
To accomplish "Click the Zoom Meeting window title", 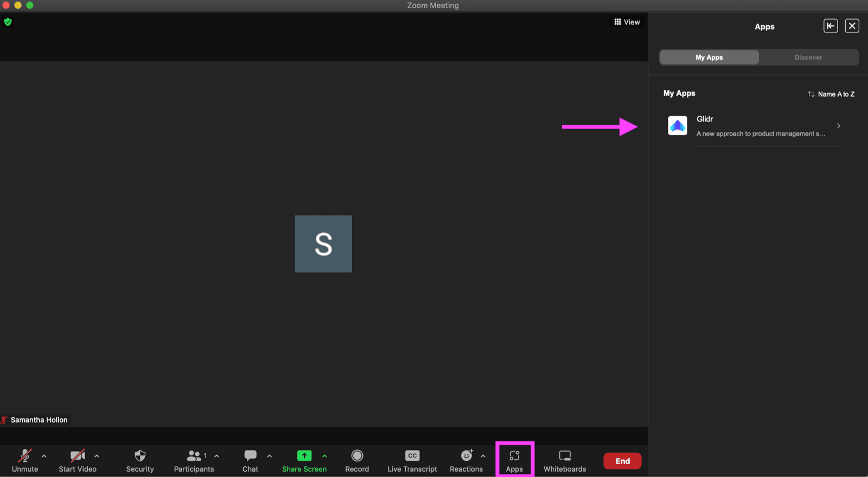I will (433, 5).
